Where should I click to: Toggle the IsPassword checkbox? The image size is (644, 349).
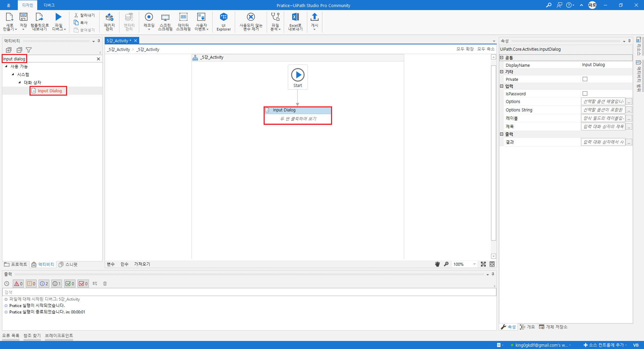(585, 94)
